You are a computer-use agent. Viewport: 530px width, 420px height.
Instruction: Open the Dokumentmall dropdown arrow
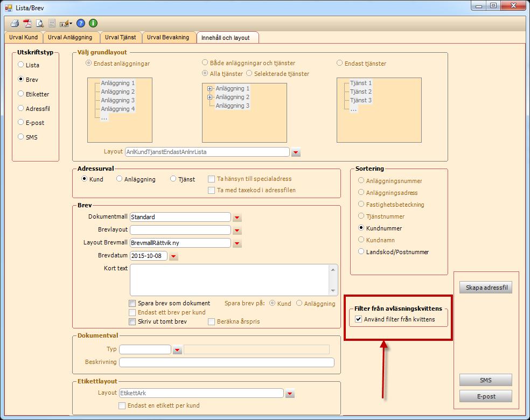point(237,217)
